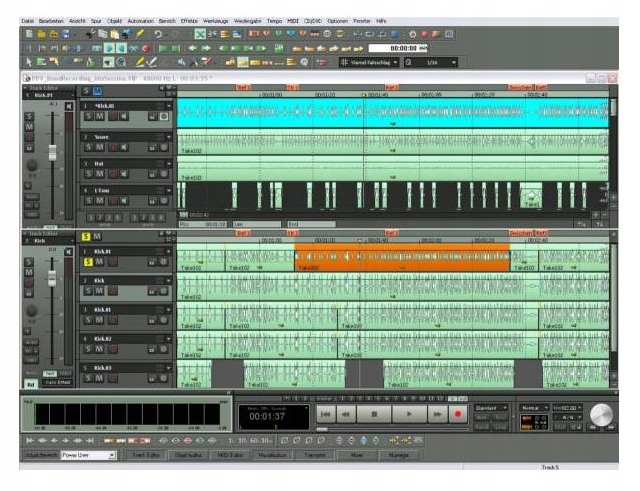Screen dimensions: 640x491
Task: Open the 1/16 quantize dropdown
Action: [431, 62]
